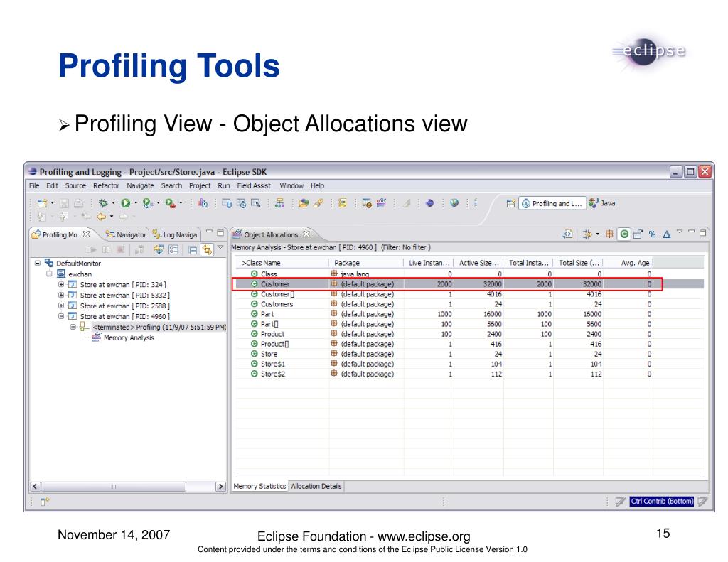Expand Store at ewchan PID 324
Viewport: 728px width, 562px height.
61,284
